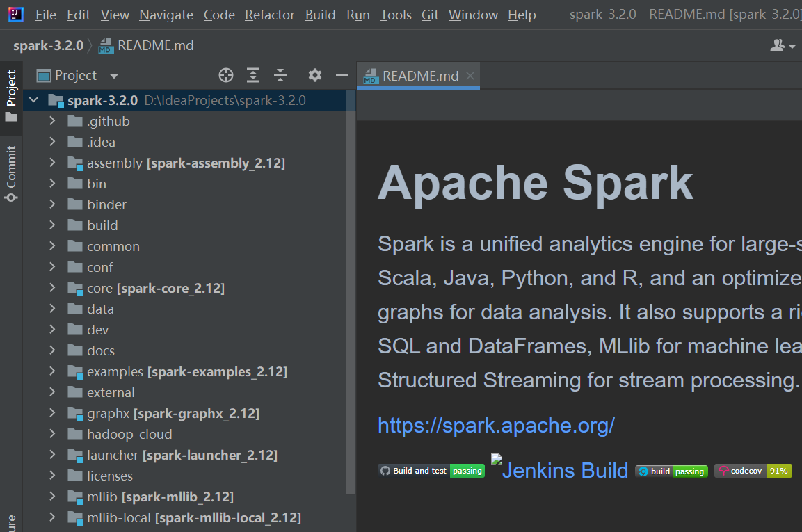Viewport: 802px width, 532px height.
Task: Expand the .idea folder
Action: [x=52, y=142]
